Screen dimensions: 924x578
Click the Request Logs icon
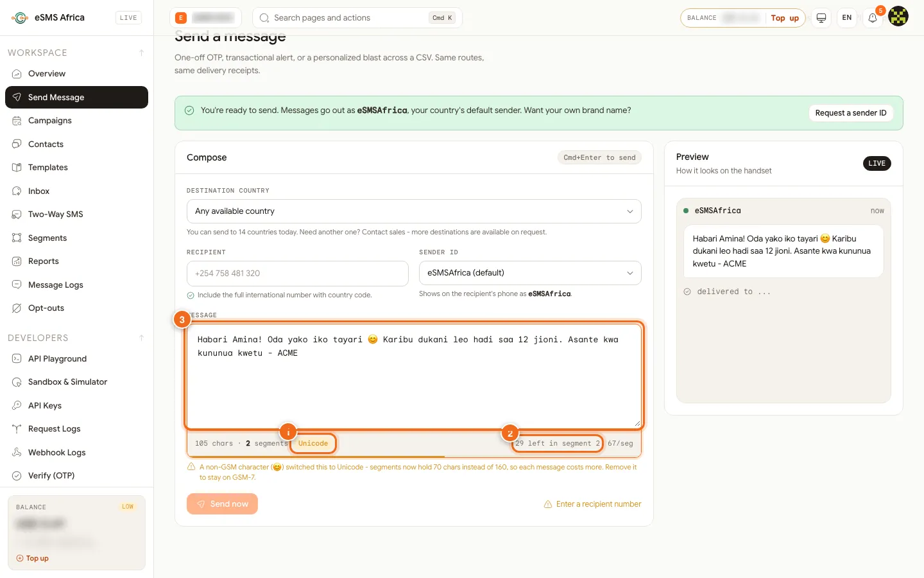[17, 429]
